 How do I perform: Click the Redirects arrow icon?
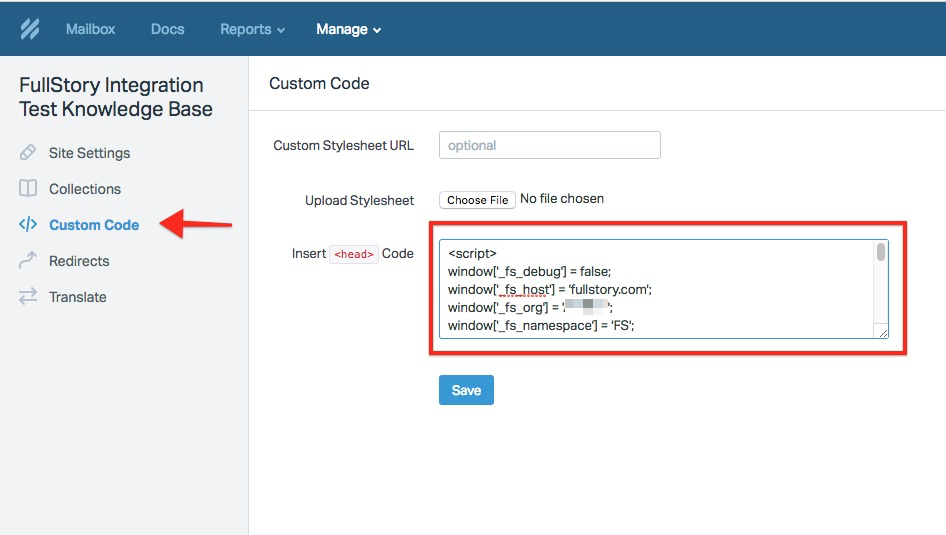[28, 261]
